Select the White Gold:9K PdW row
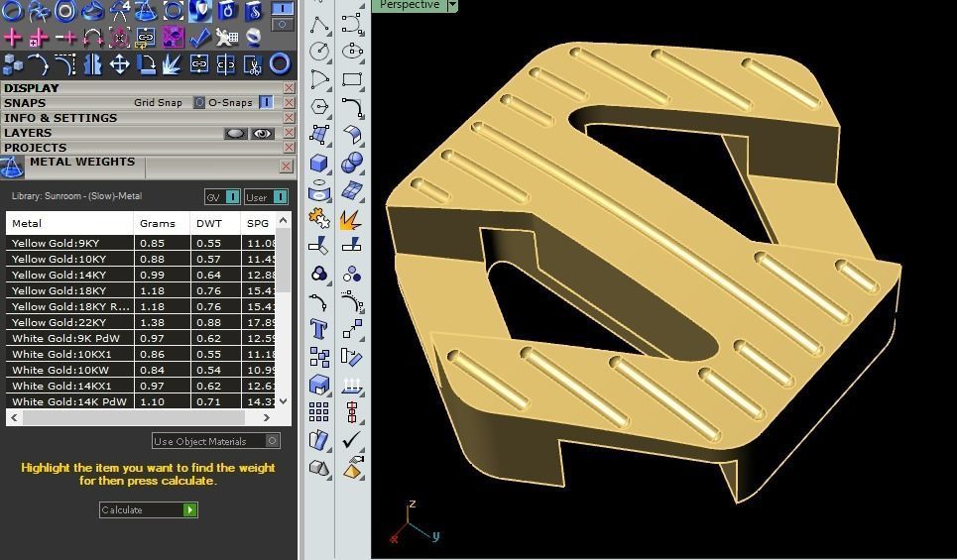This screenshot has height=560, width=957. (x=141, y=338)
